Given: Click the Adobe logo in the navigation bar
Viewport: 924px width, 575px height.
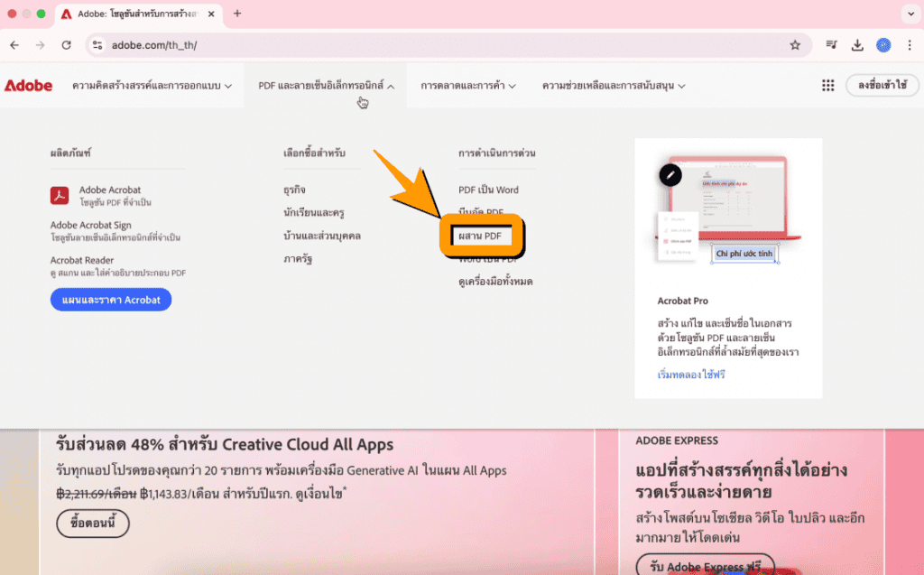Looking at the screenshot, I should click(x=29, y=86).
